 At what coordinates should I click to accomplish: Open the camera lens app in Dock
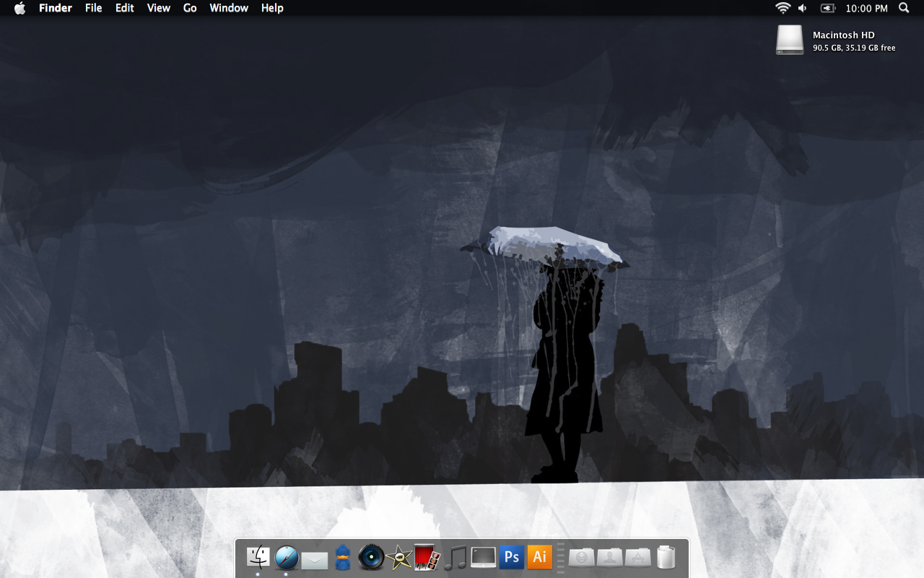[x=371, y=557]
